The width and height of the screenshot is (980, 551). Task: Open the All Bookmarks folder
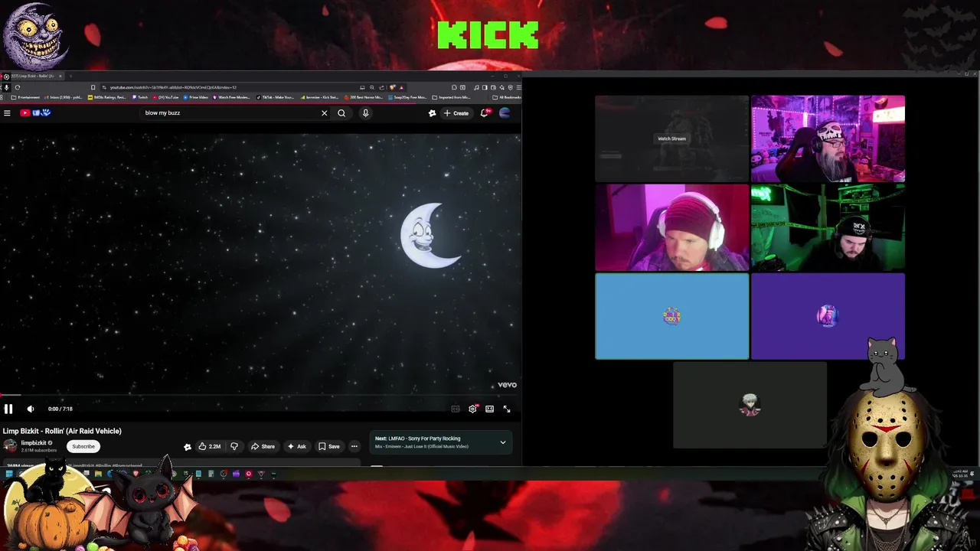point(507,97)
